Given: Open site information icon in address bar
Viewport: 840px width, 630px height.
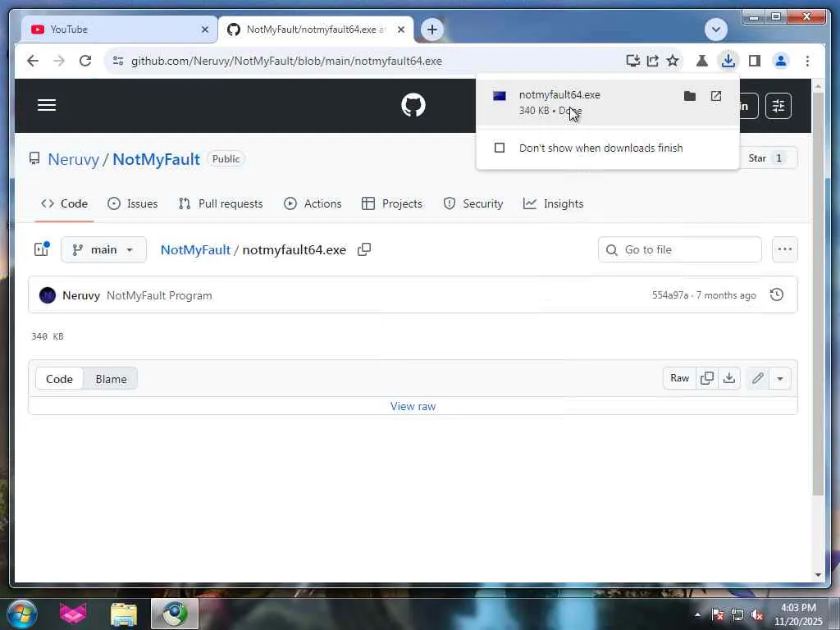Looking at the screenshot, I should 118,61.
